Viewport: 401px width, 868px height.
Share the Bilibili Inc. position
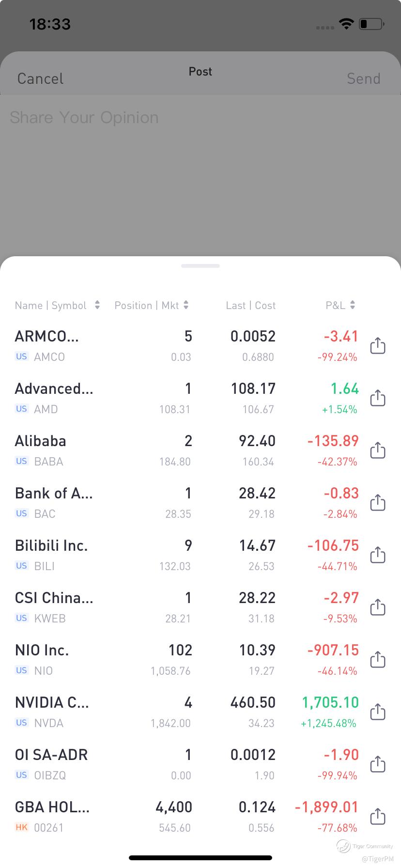[x=378, y=555]
